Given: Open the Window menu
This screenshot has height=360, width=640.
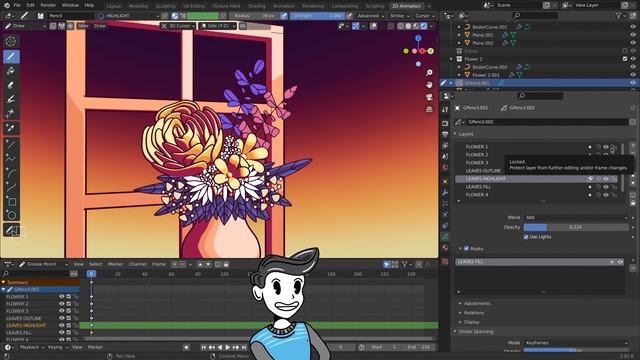Looking at the screenshot, I should pyautogui.click(x=70, y=5).
